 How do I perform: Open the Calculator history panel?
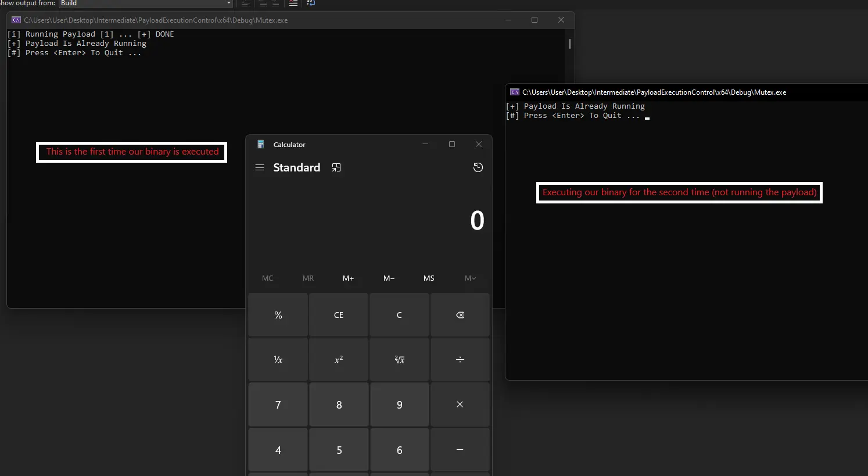pyautogui.click(x=478, y=167)
